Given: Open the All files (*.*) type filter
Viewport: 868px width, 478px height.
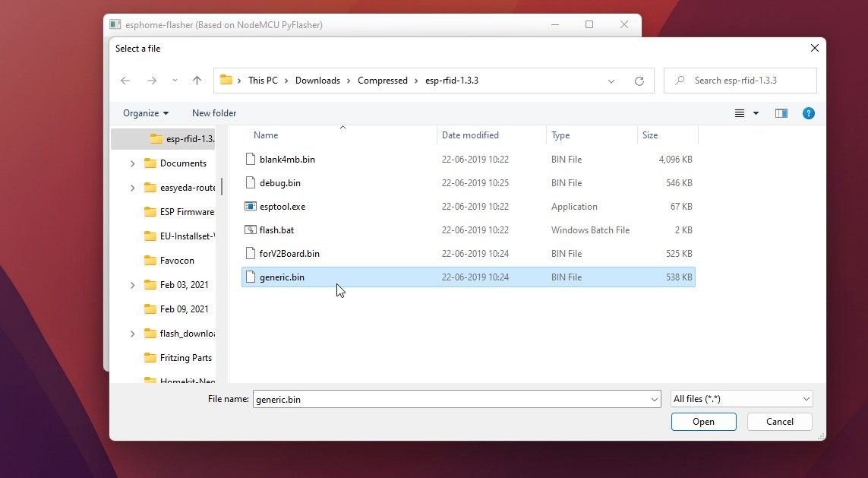Looking at the screenshot, I should pyautogui.click(x=741, y=399).
